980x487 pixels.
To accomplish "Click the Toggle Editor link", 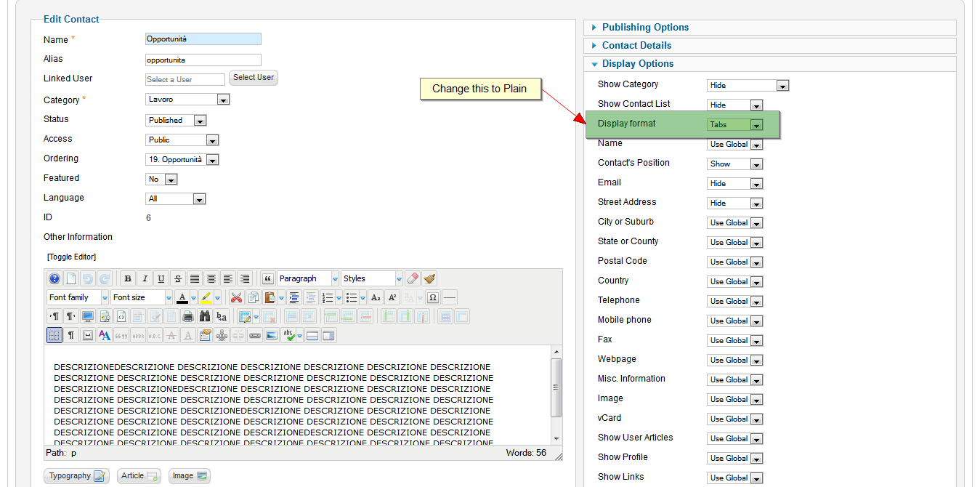I will pos(71,257).
